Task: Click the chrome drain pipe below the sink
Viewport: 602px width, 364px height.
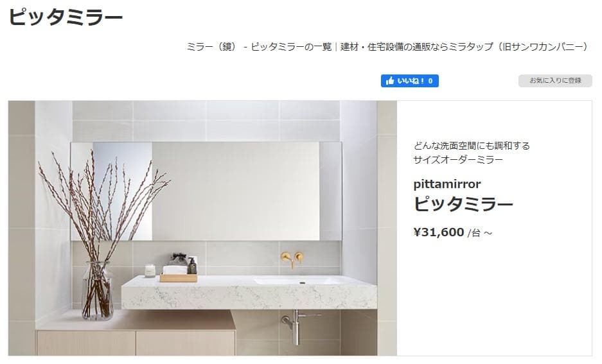Action: coord(296,326)
